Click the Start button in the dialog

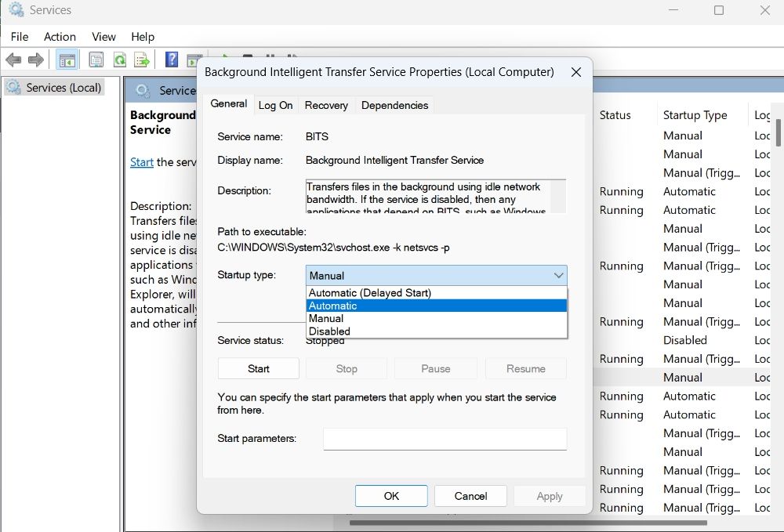tap(259, 369)
